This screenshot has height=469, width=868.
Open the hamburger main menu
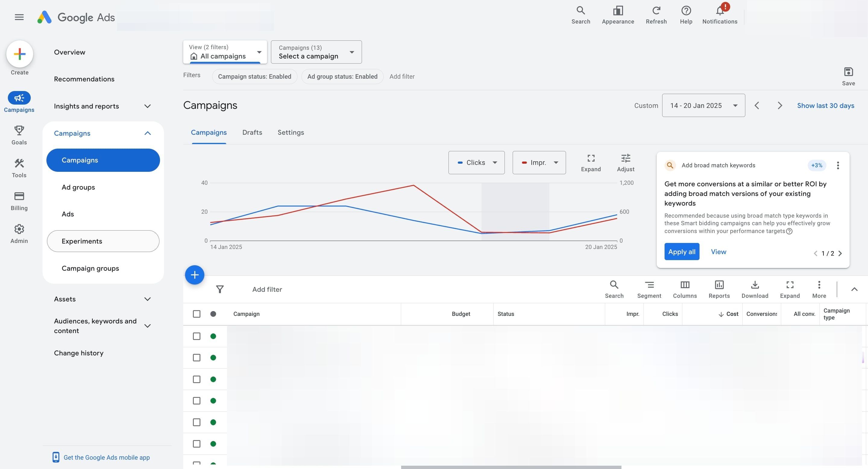(19, 17)
